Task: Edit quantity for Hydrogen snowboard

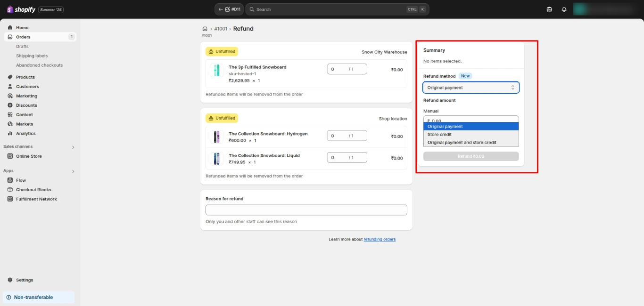Action: click(347, 136)
